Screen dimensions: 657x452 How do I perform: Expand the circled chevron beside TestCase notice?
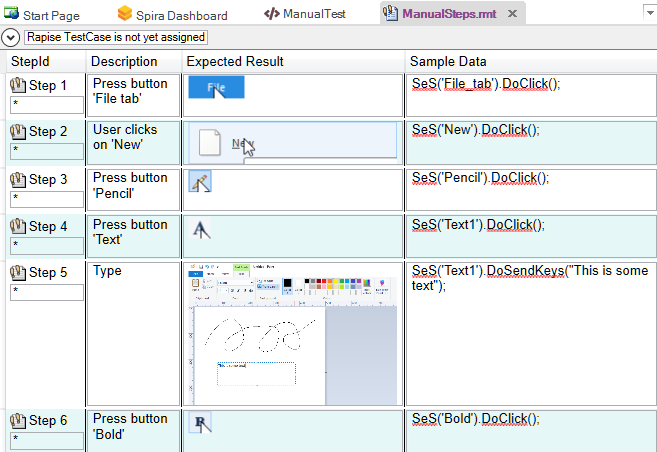[10, 37]
